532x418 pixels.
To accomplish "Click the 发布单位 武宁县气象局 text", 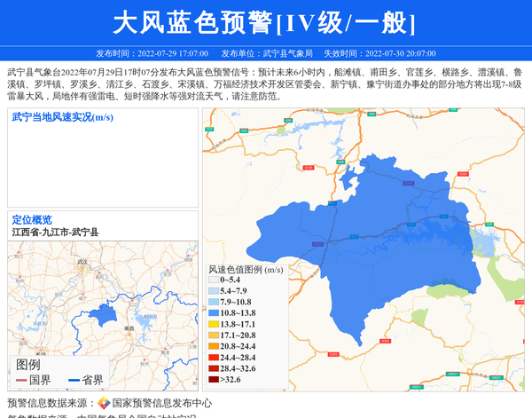I will click(267, 53).
